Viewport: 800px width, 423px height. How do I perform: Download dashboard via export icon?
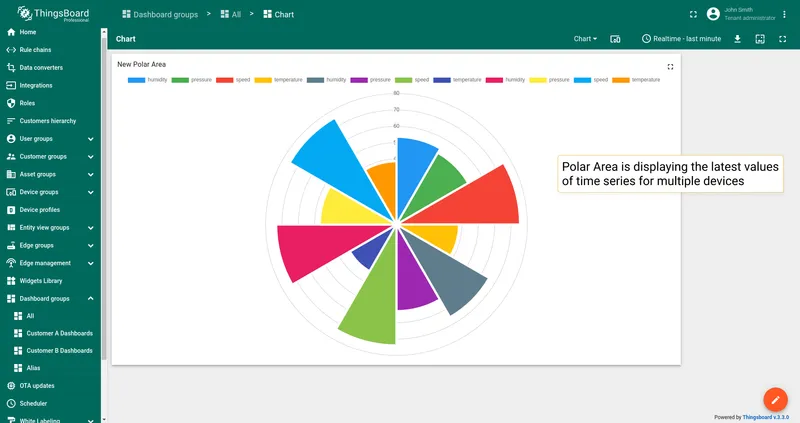click(x=737, y=39)
